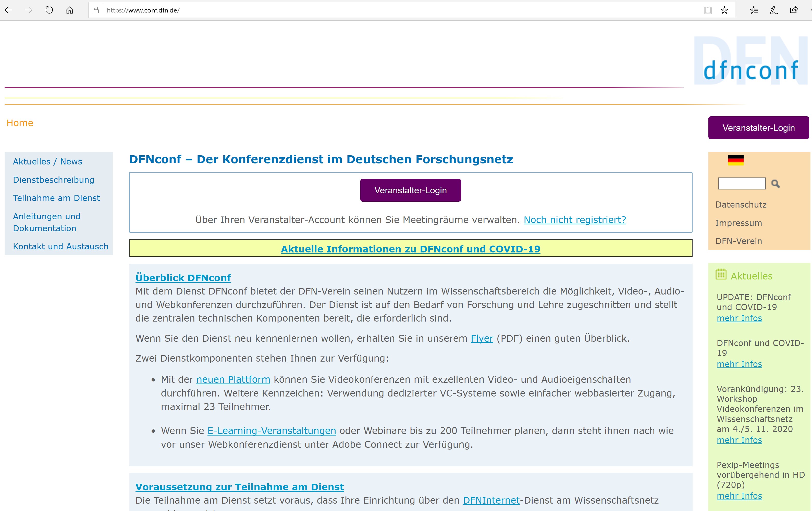Open Datenschutz link
The width and height of the screenshot is (812, 511).
[x=741, y=205]
